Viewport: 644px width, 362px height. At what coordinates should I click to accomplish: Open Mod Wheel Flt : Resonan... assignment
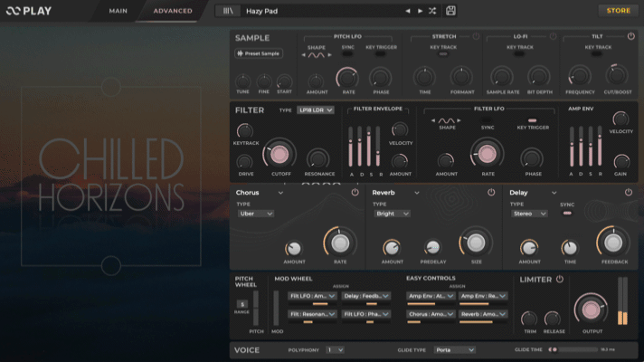pos(312,314)
